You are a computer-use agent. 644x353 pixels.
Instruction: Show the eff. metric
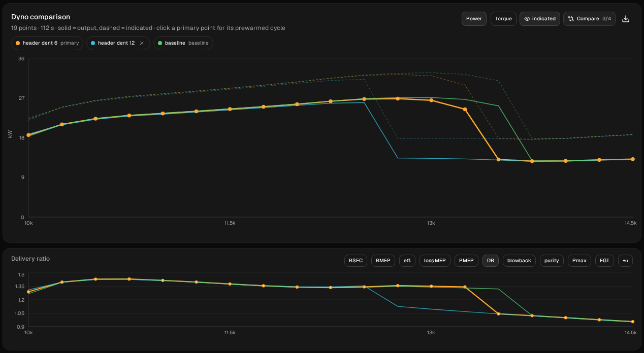(407, 260)
